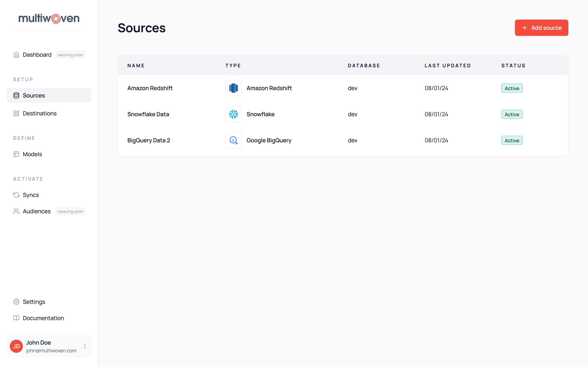The width and height of the screenshot is (588, 367).
Task: Click the Last Updated column header
Action: click(448, 65)
